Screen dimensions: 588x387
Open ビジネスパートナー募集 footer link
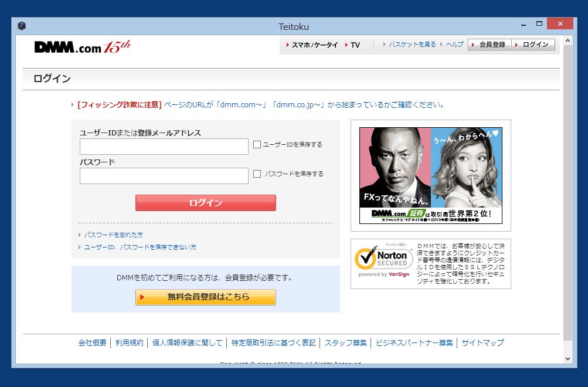click(x=414, y=343)
